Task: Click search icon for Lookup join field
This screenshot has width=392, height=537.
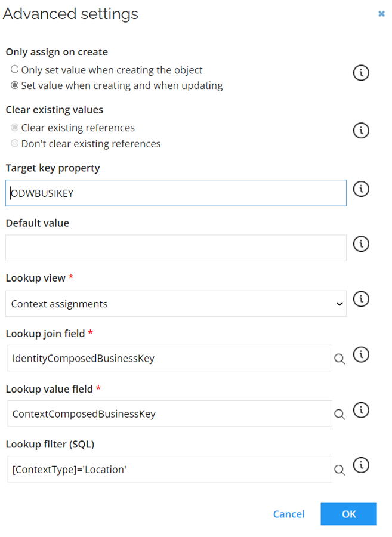Action: coord(339,359)
